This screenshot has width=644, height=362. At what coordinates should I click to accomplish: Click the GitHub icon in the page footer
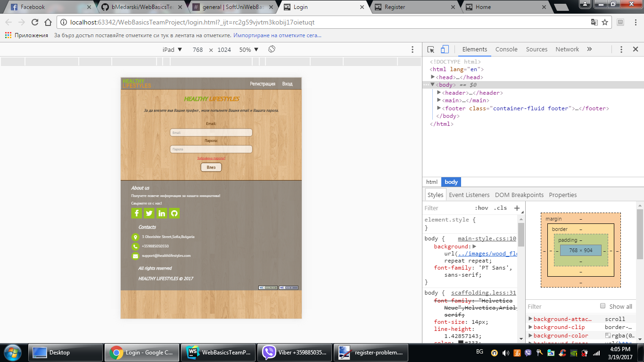pyautogui.click(x=174, y=213)
